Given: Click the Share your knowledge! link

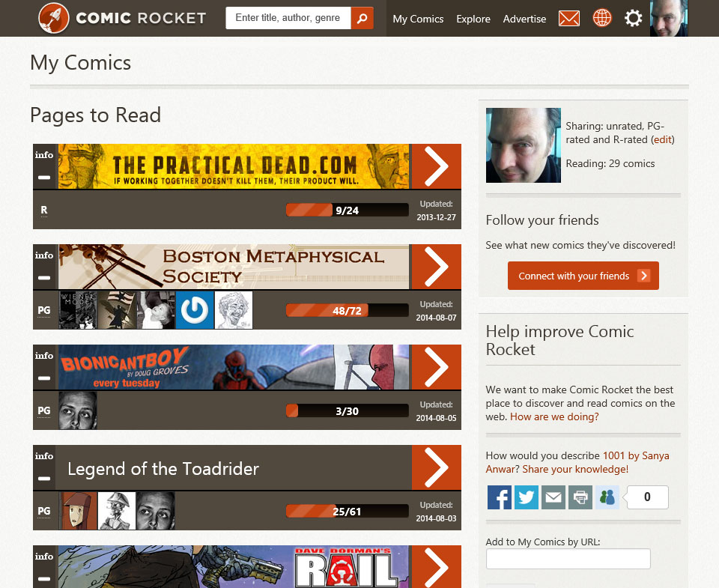Looking at the screenshot, I should 575,469.
